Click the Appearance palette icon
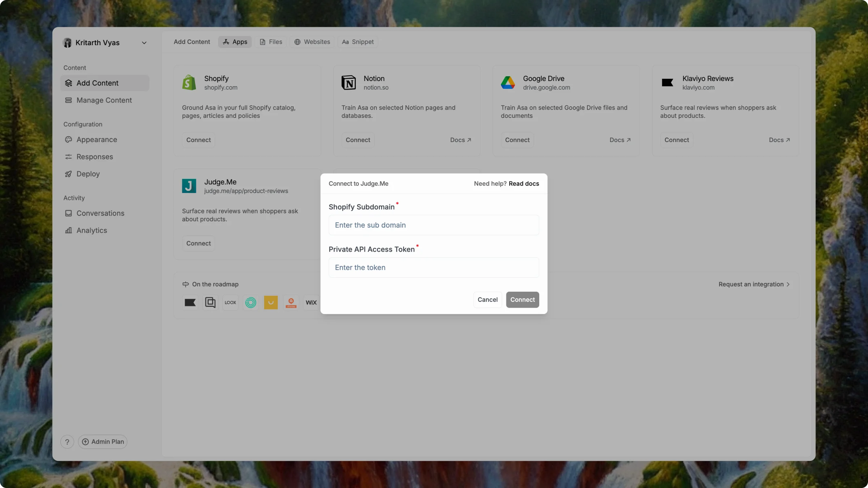 pos(68,140)
